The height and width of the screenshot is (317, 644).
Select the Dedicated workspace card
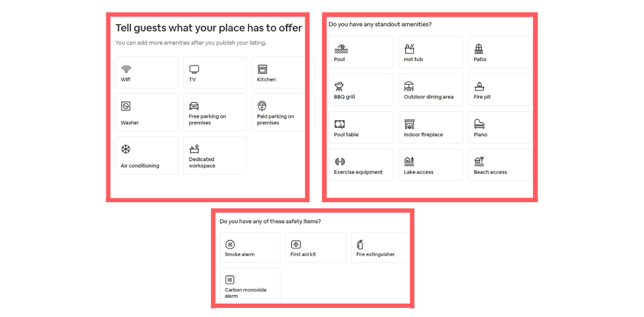(215, 155)
